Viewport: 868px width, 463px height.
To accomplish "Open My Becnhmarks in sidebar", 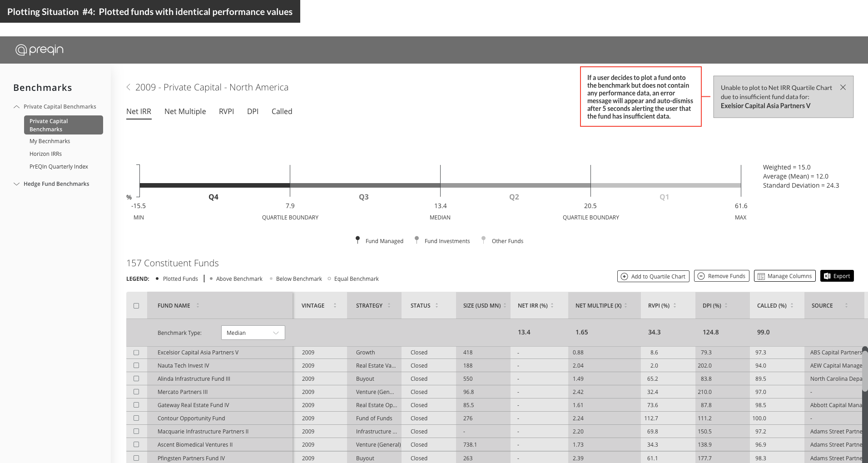I will tap(50, 141).
